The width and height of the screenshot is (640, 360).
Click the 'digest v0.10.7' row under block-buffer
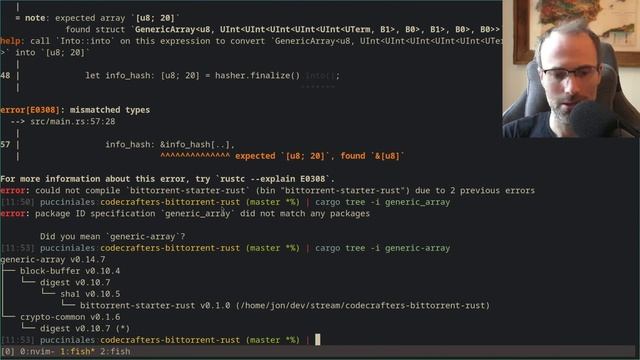coord(75,282)
